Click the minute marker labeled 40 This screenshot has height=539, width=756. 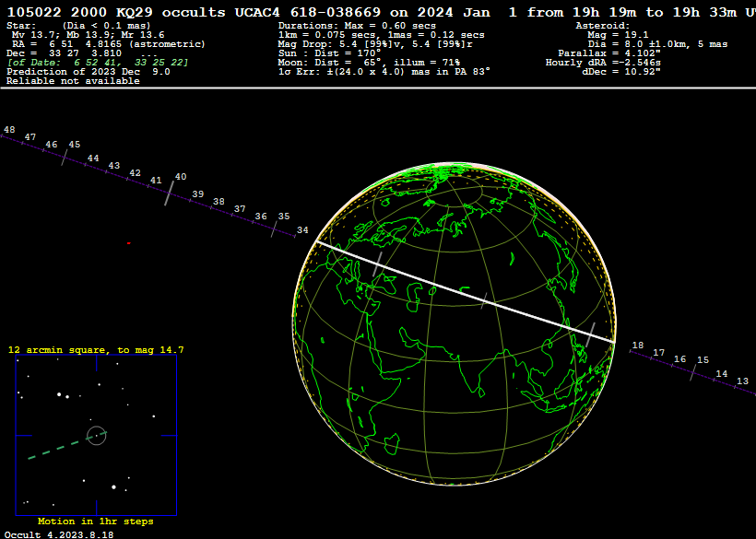point(181,177)
